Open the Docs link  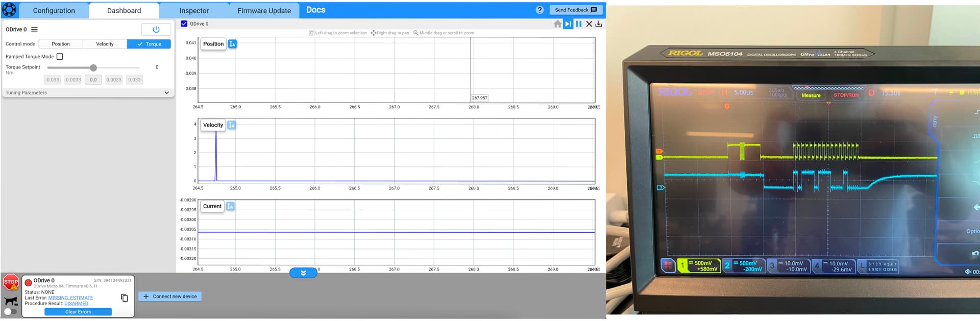tap(316, 10)
